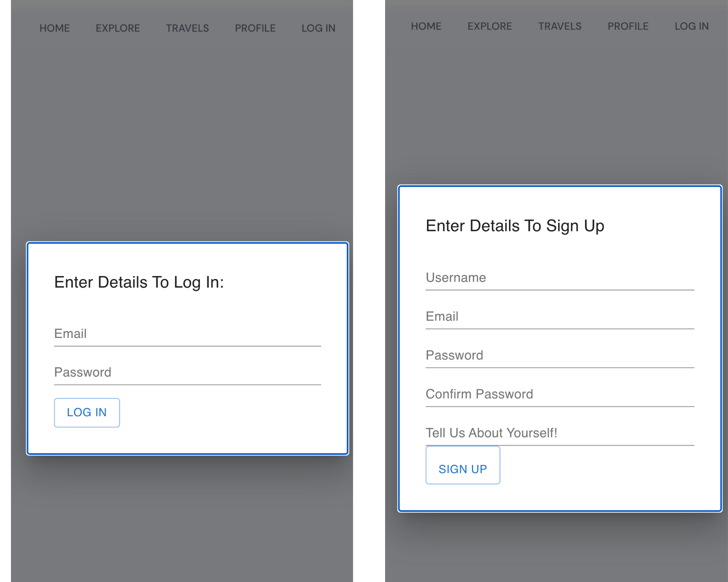Focus the Password field in the log in form

[187, 372]
